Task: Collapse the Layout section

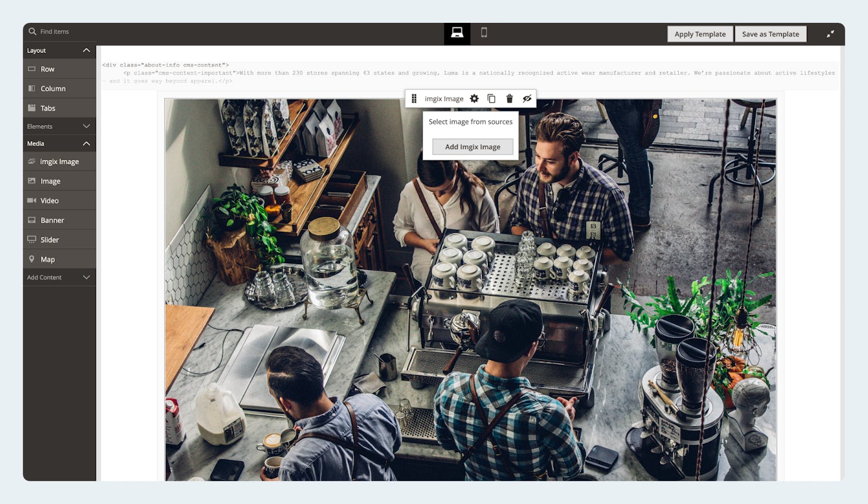Action: pos(59,50)
